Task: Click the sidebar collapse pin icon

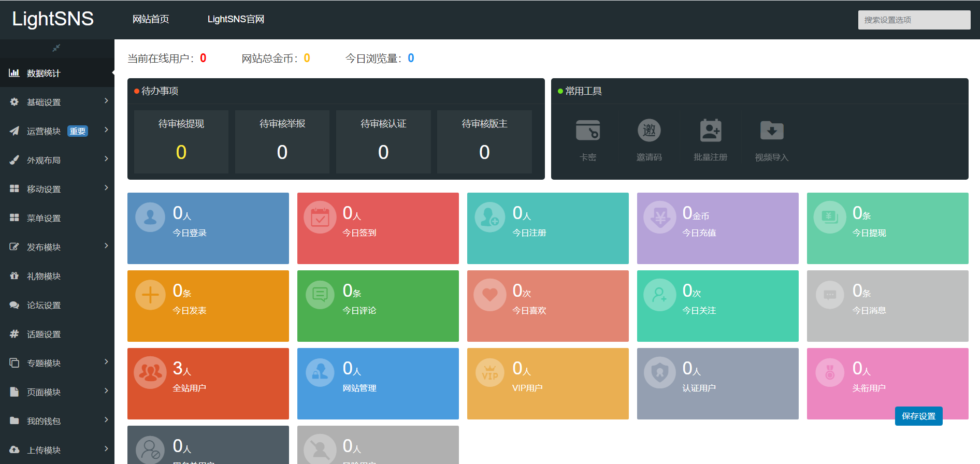Action: point(56,48)
